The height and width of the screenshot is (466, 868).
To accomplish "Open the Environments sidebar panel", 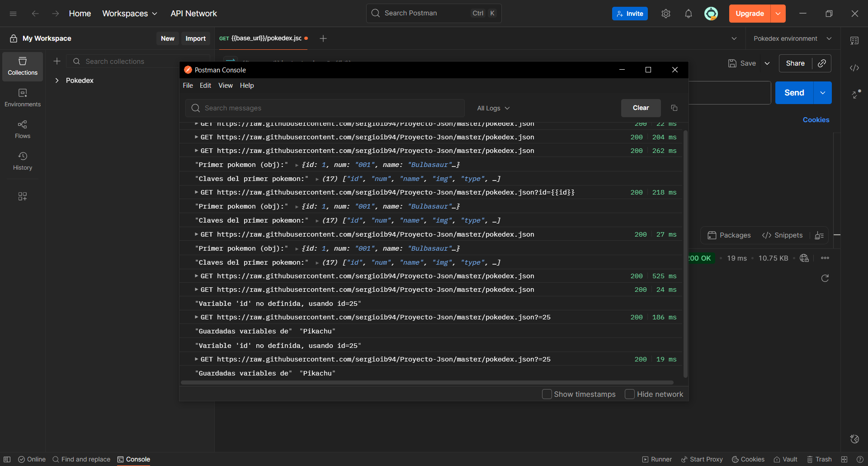I will pyautogui.click(x=23, y=98).
